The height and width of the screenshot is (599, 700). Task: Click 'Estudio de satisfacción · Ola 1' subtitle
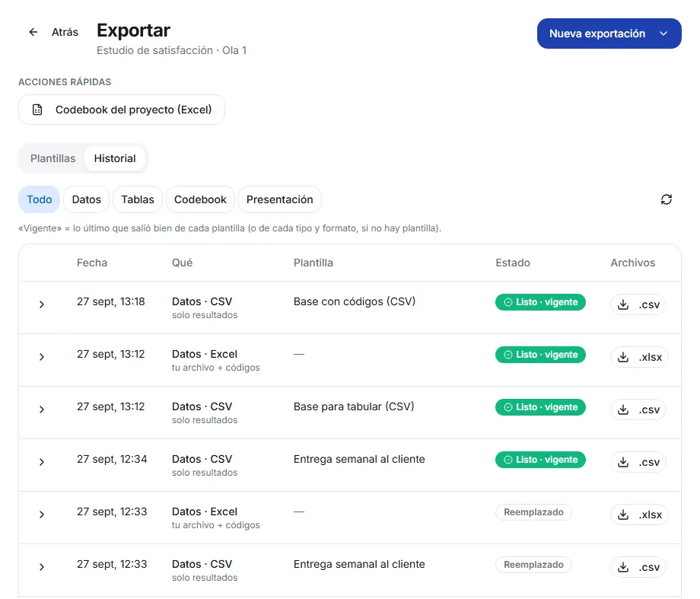171,50
